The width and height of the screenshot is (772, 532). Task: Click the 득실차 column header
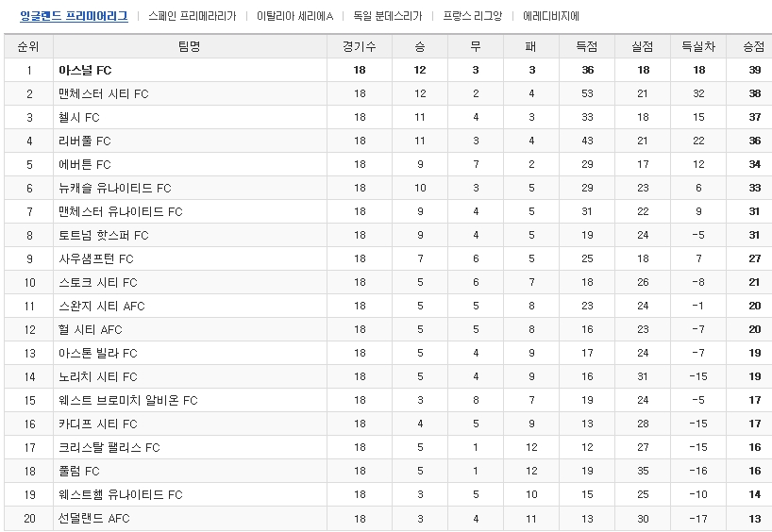pos(698,47)
